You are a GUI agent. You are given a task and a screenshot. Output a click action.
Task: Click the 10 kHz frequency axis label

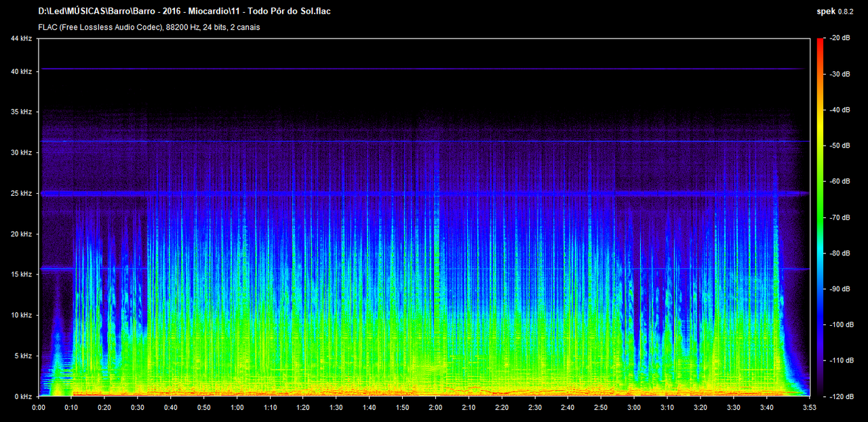pos(21,315)
